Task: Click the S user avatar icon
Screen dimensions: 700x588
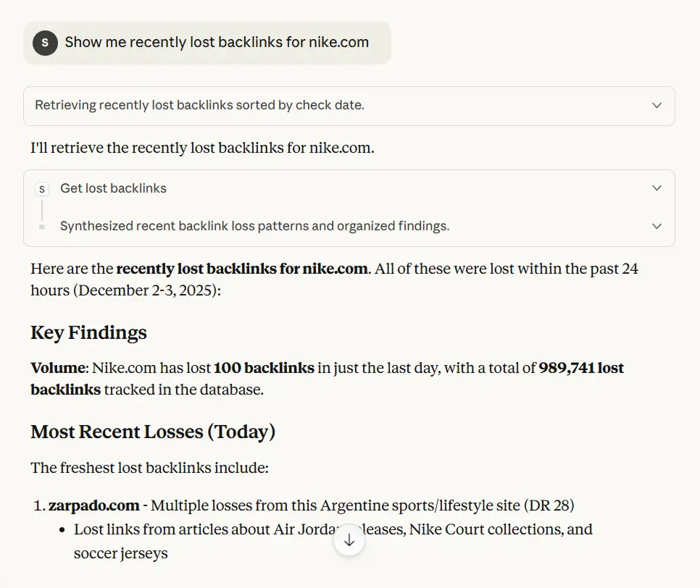Action: point(45,43)
